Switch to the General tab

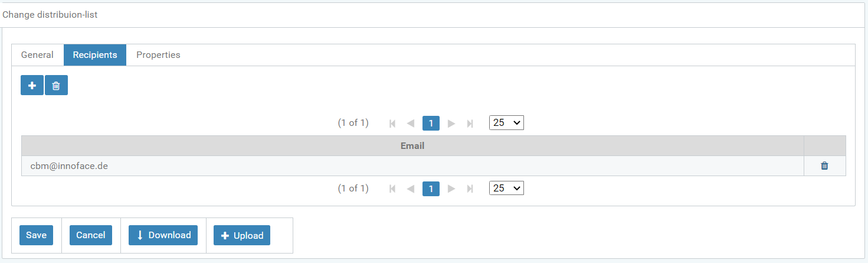tap(37, 55)
